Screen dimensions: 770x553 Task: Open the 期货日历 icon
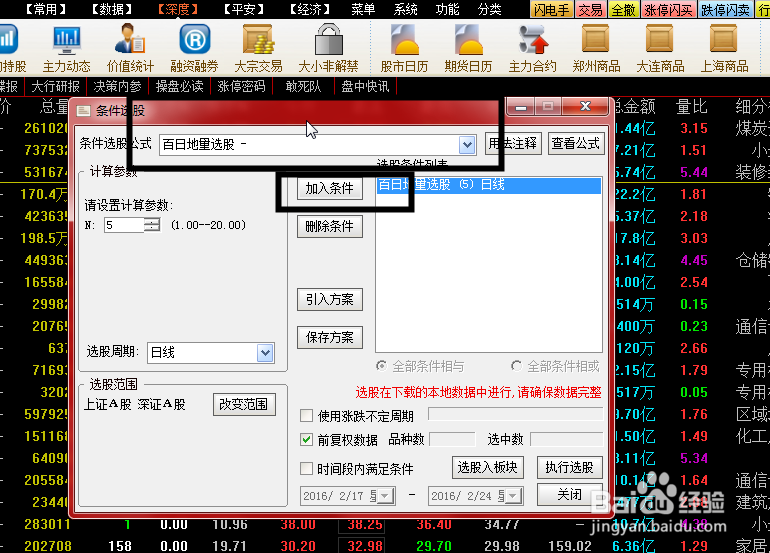[468, 47]
